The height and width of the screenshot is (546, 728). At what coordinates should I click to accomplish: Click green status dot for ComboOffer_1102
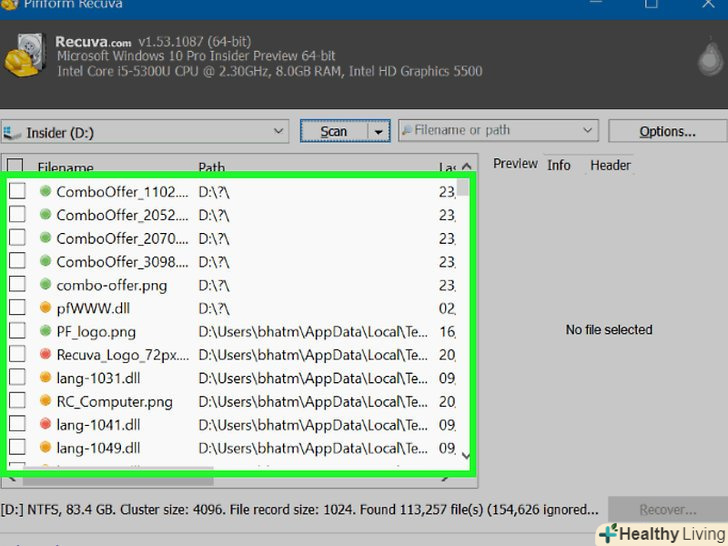click(45, 191)
